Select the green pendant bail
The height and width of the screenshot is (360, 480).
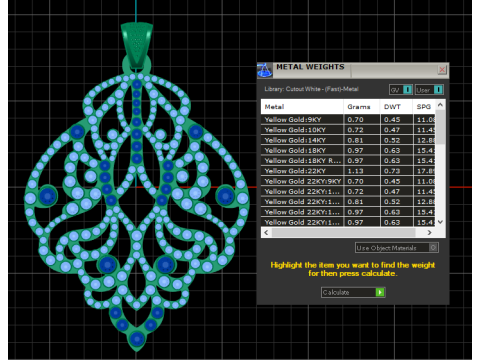pyautogui.click(x=137, y=45)
